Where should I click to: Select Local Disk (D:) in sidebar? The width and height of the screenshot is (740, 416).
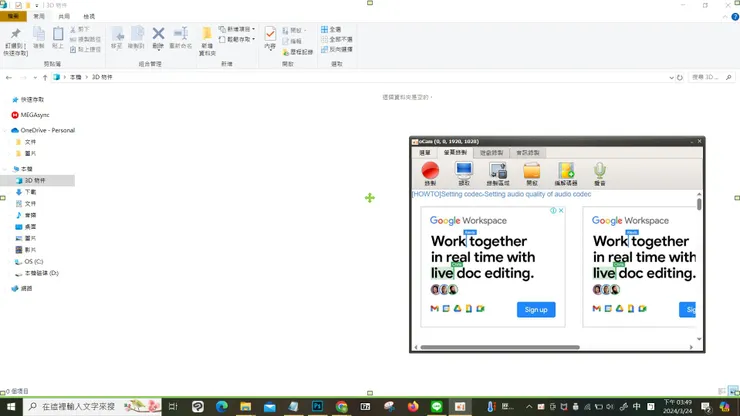pyautogui.click(x=36, y=273)
